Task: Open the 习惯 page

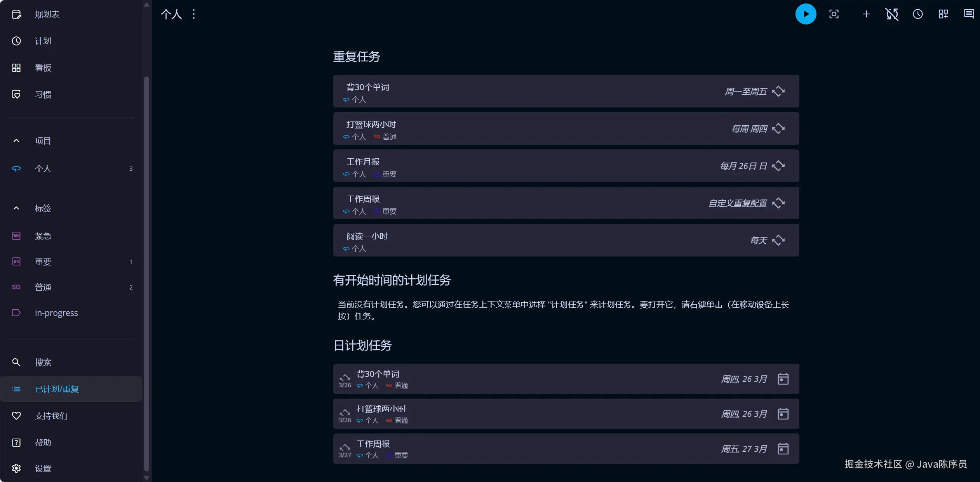Action: coord(43,95)
